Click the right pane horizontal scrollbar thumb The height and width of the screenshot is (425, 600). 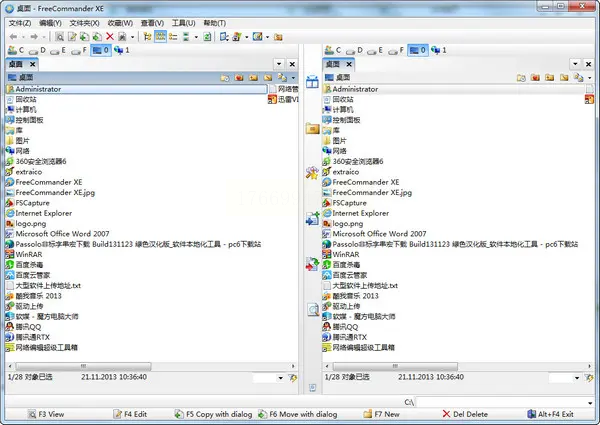[395, 366]
